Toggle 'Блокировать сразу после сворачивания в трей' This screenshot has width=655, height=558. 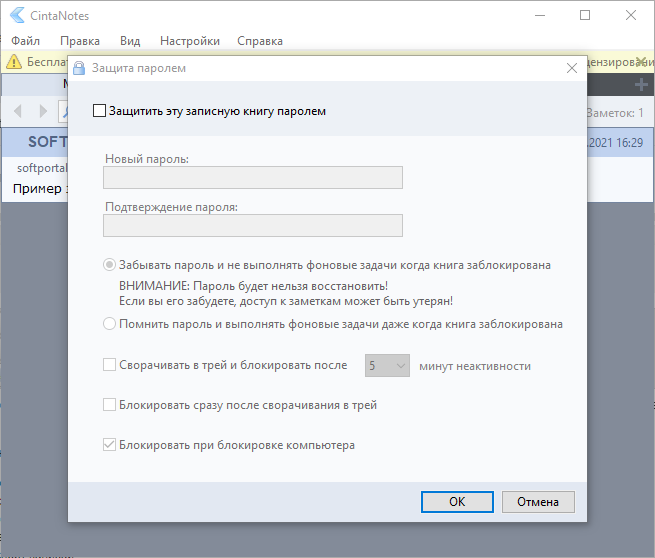(x=109, y=405)
